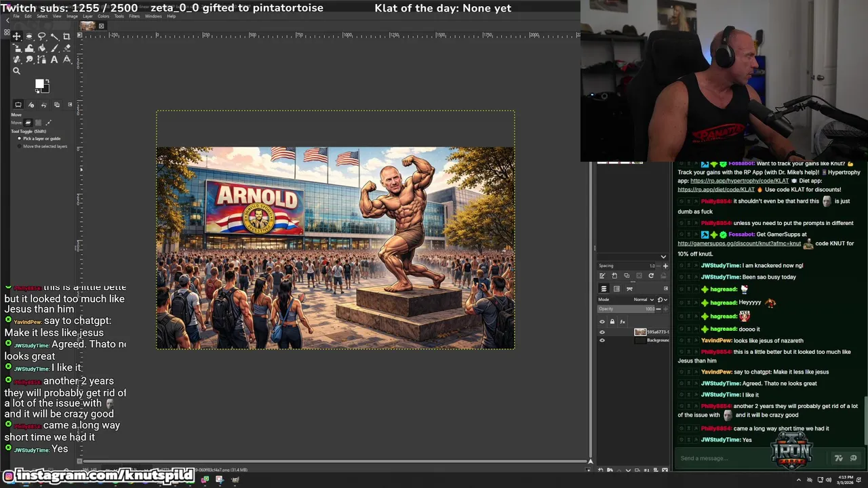
Task: Select the Fuzzy Select magic wand tool
Action: click(x=54, y=36)
